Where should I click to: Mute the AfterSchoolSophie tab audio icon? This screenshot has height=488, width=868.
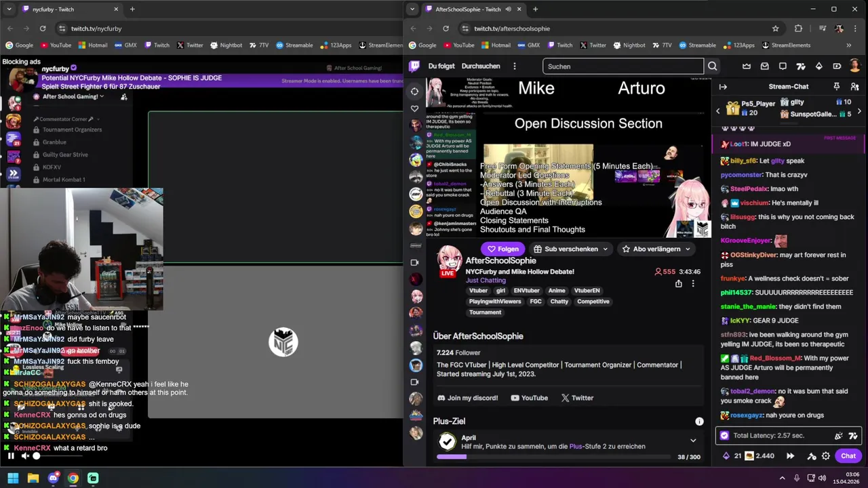click(x=507, y=9)
